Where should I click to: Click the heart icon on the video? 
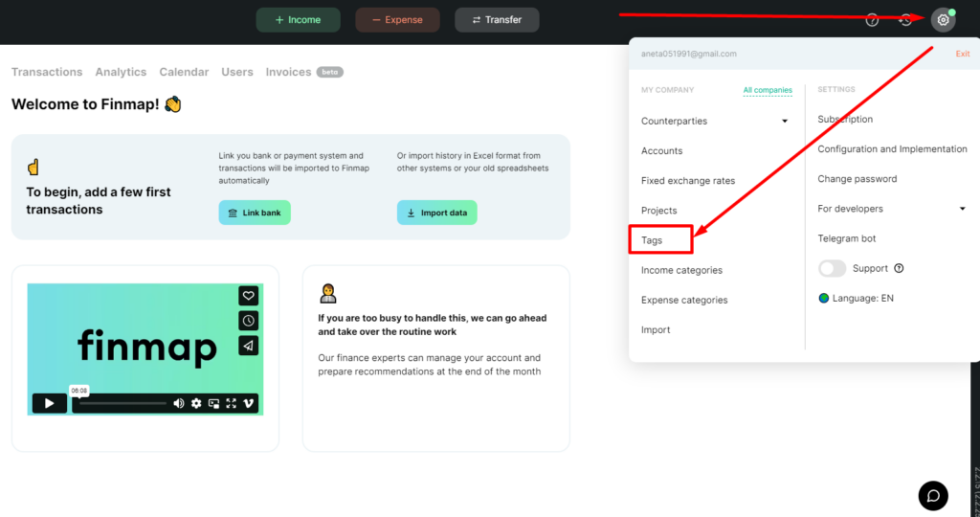point(248,296)
